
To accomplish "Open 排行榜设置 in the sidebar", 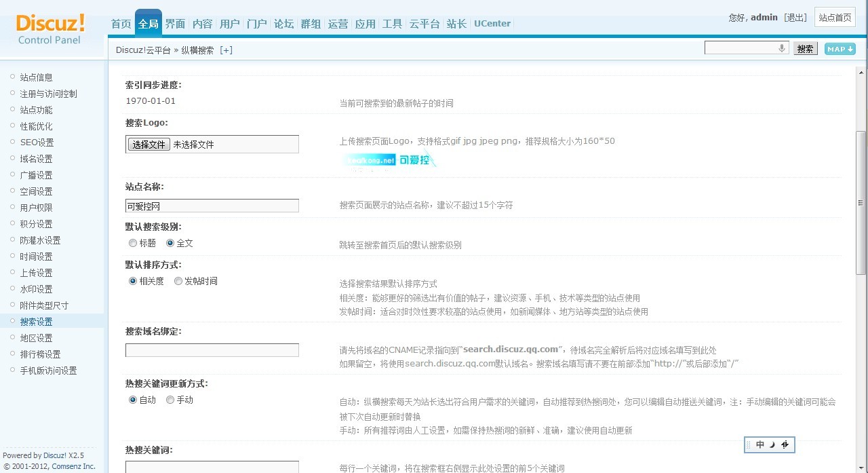I will (41, 354).
